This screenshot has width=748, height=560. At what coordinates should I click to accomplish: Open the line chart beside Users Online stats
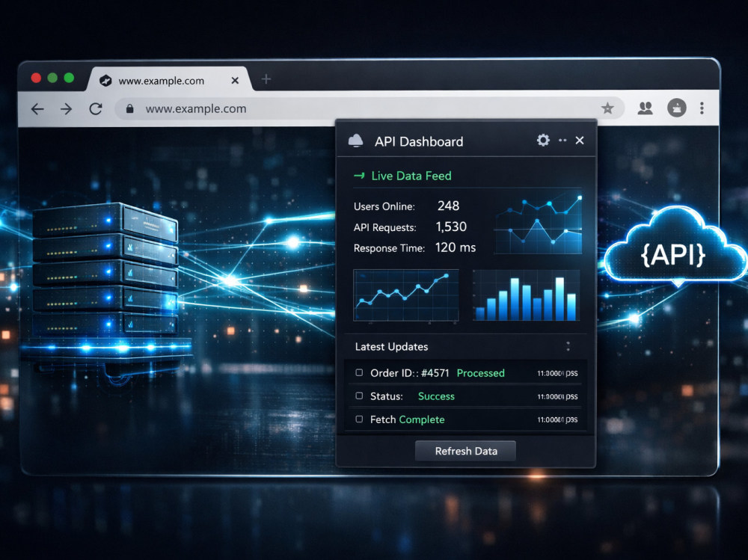pyautogui.click(x=538, y=222)
